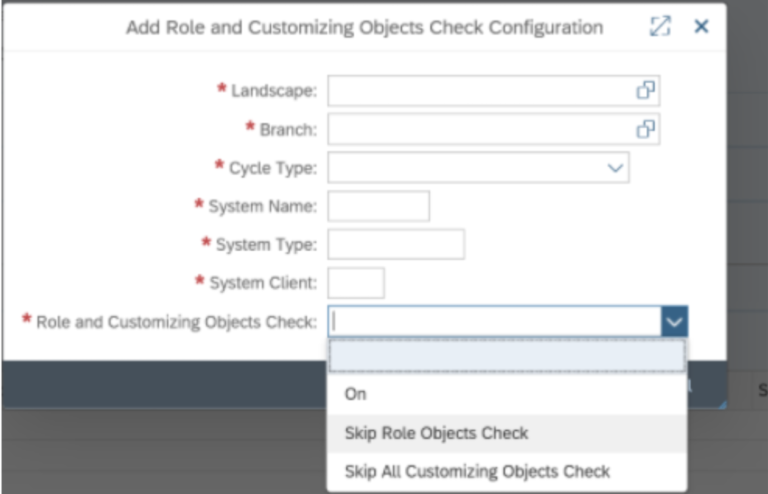Viewport: 768px width, 494px height.
Task: Click the dialog's blue corner resize handle
Action: (x=721, y=404)
